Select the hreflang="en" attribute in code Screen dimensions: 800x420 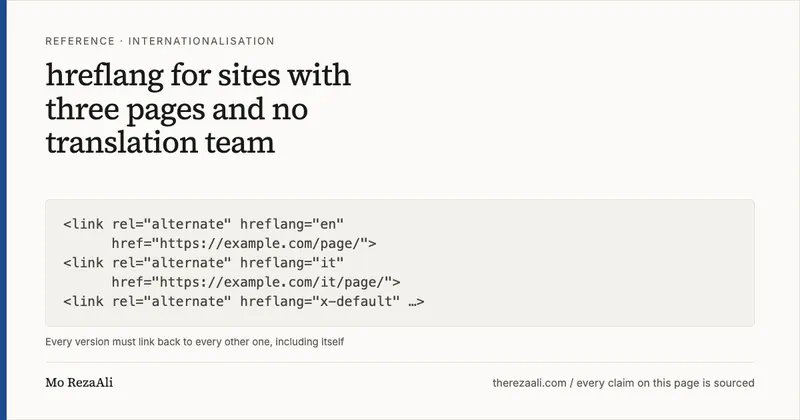(x=292, y=224)
